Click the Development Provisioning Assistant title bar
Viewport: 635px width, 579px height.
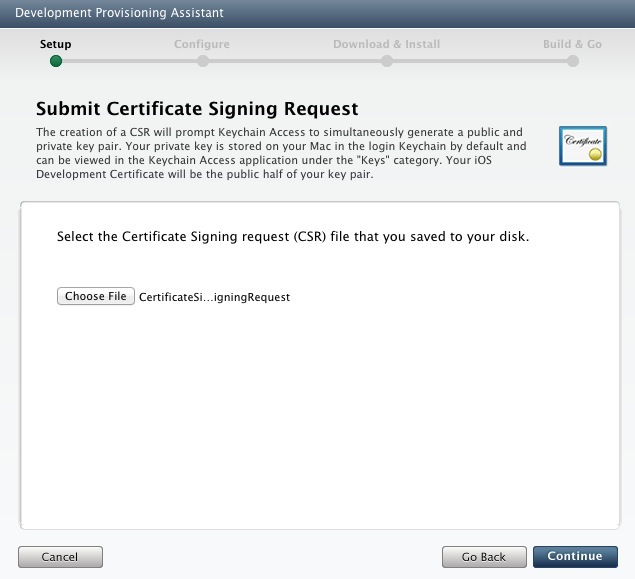pyautogui.click(x=318, y=14)
